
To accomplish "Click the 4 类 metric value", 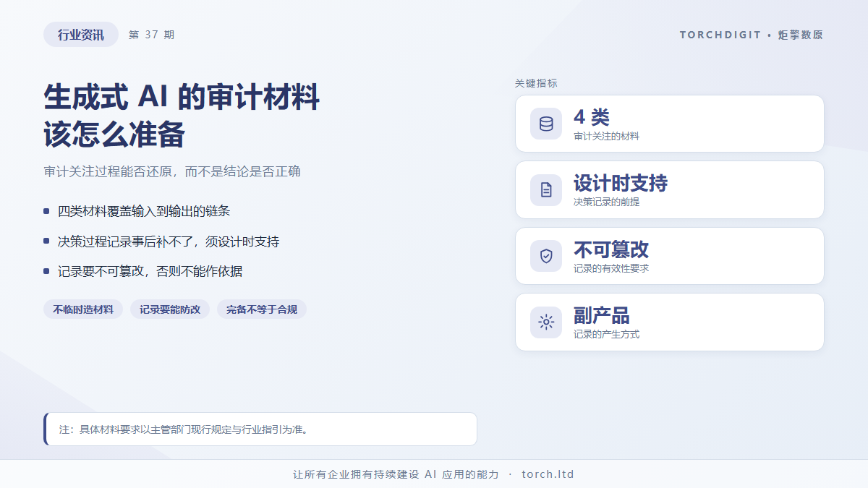I will 592,117.
